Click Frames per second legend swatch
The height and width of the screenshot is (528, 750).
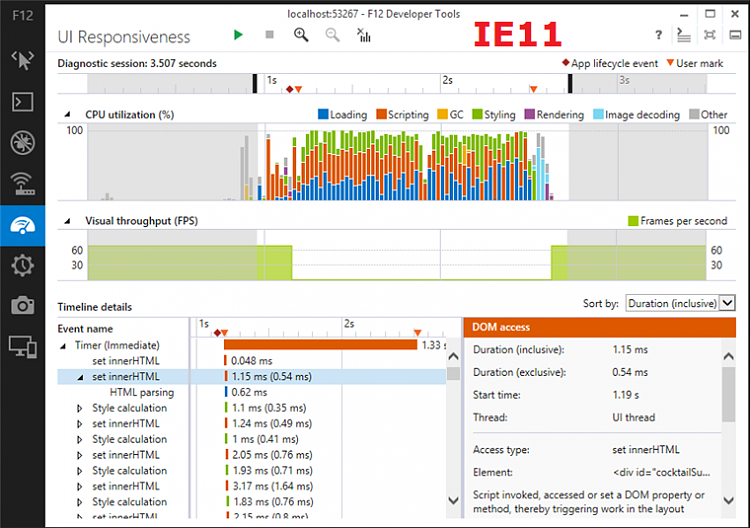tap(633, 221)
